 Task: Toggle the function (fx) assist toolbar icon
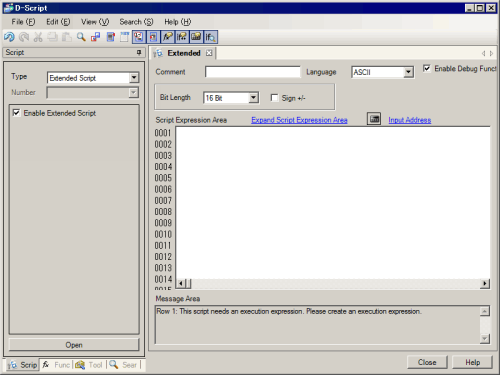coord(167,37)
